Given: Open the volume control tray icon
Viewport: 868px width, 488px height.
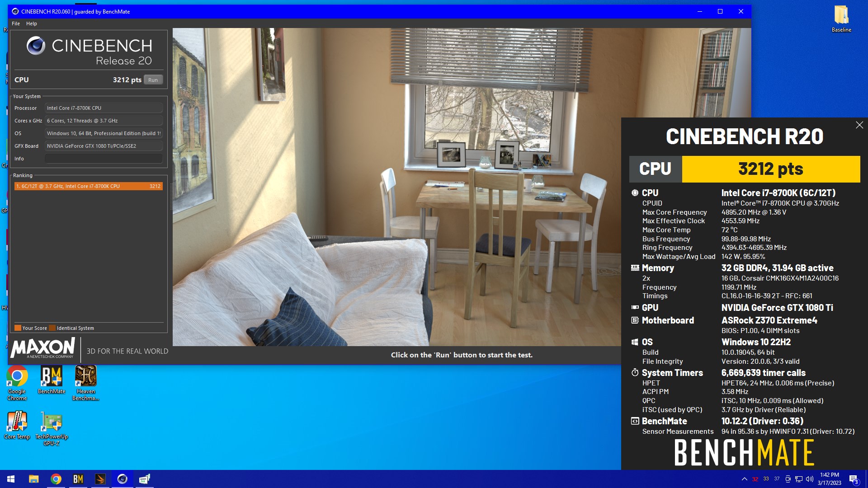Looking at the screenshot, I should 810,479.
